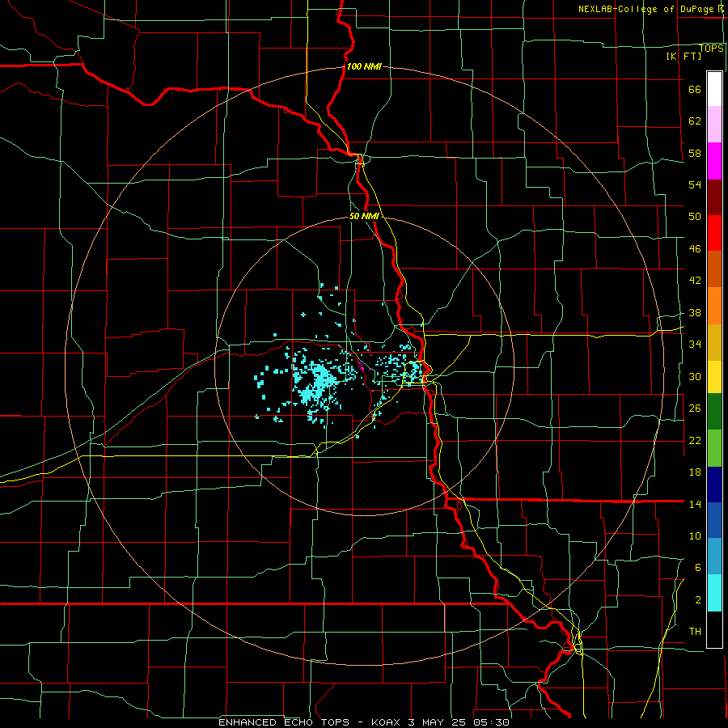Click the "NEXLAB-College of DuPage" header text
728x728 pixels.
(x=645, y=9)
